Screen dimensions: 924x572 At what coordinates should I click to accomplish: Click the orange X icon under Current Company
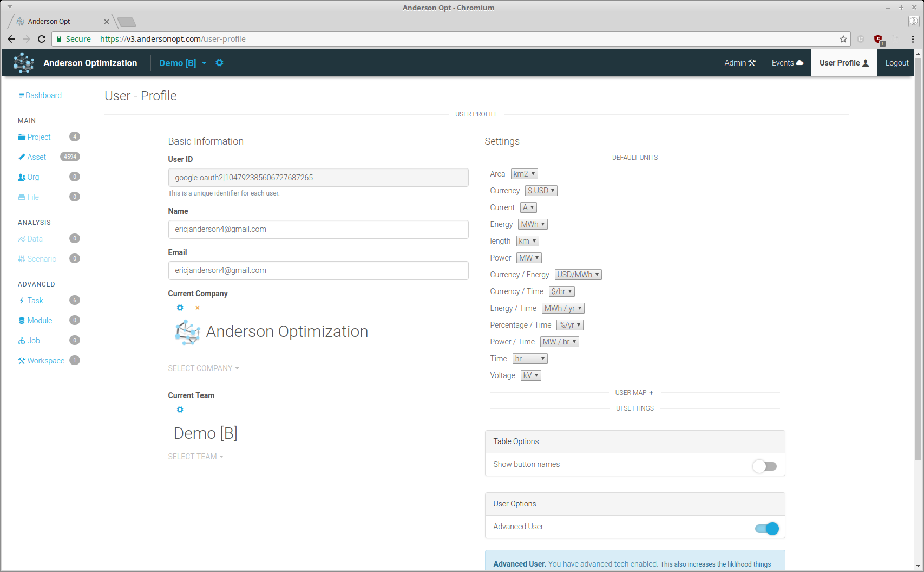click(198, 308)
